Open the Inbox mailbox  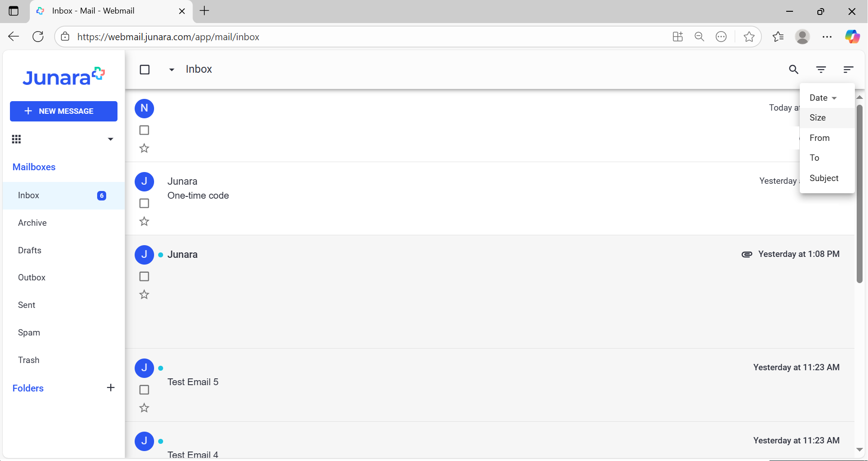64,196
